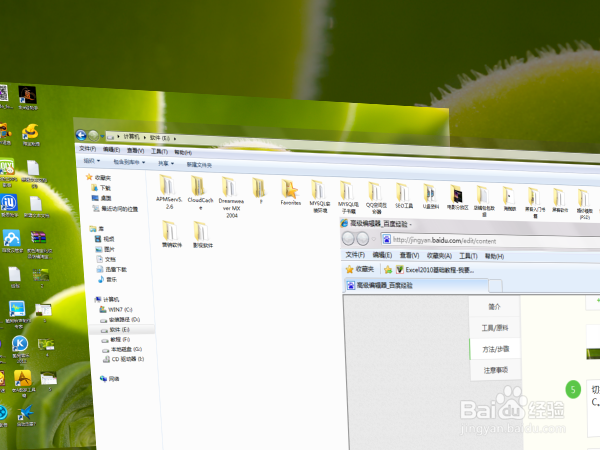Viewport: 600px width, 450px height.
Task: Click the star Add to Favorites bar icon
Action: pyautogui.click(x=388, y=270)
